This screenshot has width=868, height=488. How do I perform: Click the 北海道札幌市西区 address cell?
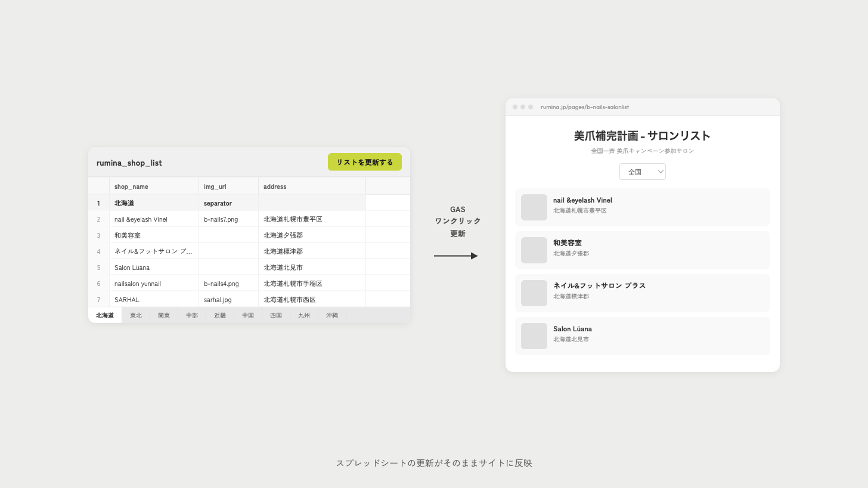(290, 299)
